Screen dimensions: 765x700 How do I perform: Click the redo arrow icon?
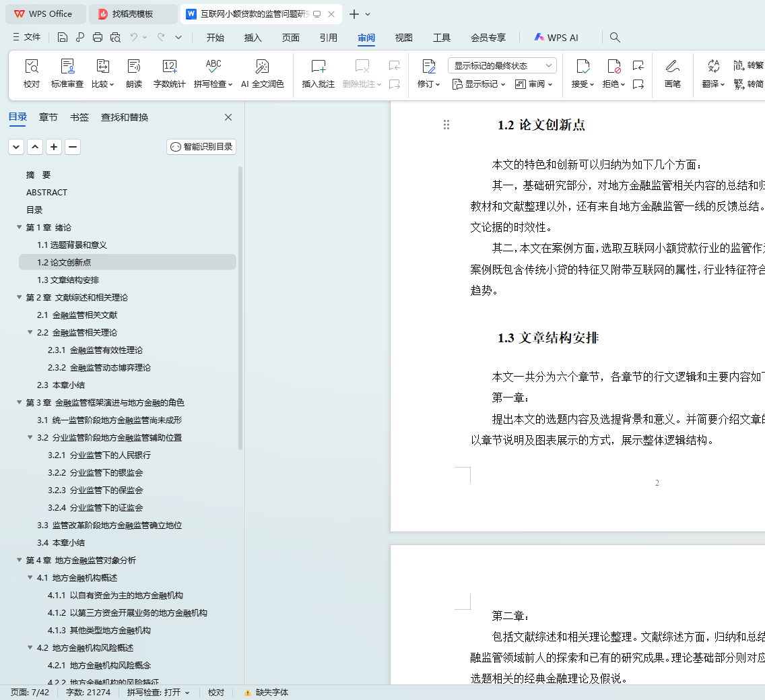point(161,37)
